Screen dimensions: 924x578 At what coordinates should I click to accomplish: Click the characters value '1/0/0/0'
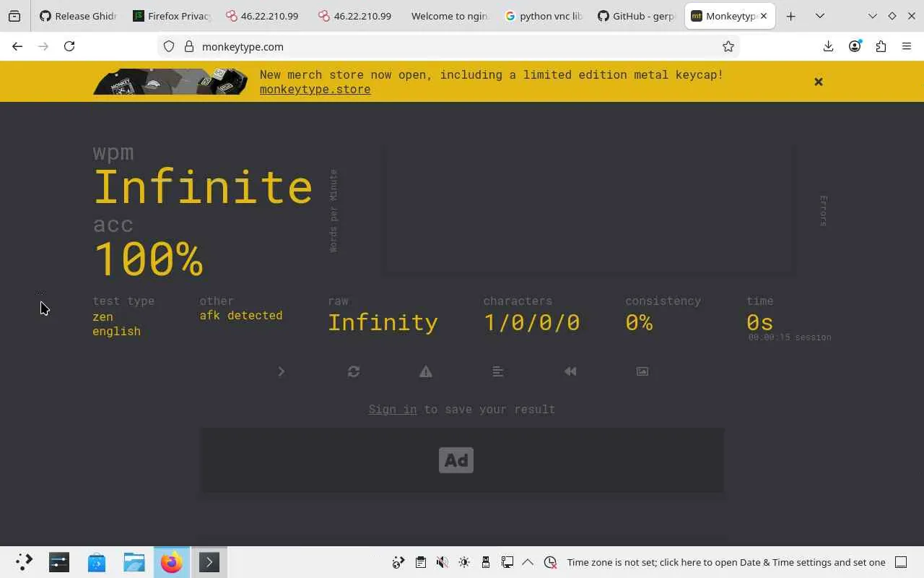tap(531, 322)
